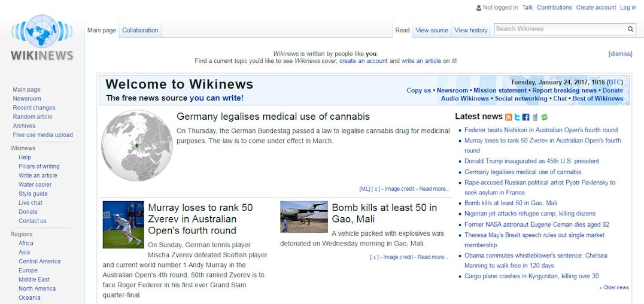Click the search magnifier icon
The height and width of the screenshot is (304, 644).
tap(630, 29)
